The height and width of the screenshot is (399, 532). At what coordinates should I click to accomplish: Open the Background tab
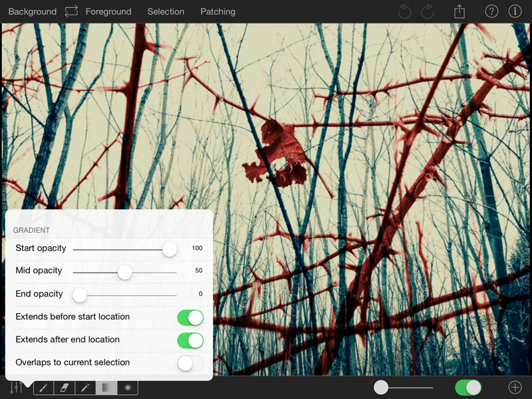[33, 11]
